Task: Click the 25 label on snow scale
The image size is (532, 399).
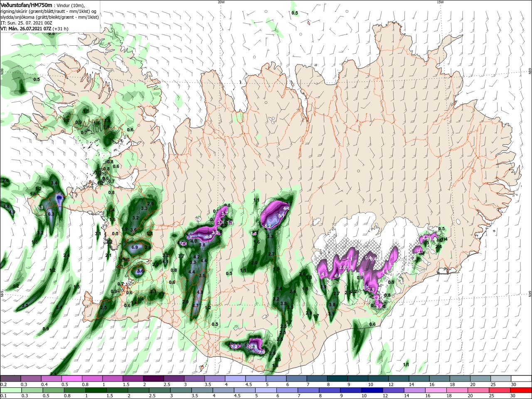Action: (x=493, y=384)
